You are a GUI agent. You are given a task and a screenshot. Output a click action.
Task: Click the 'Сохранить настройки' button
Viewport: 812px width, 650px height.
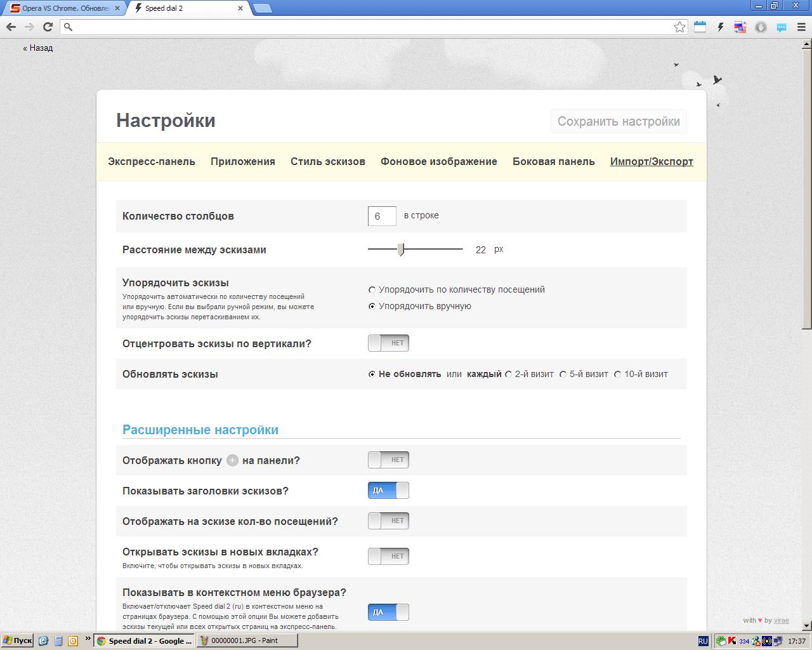(619, 121)
